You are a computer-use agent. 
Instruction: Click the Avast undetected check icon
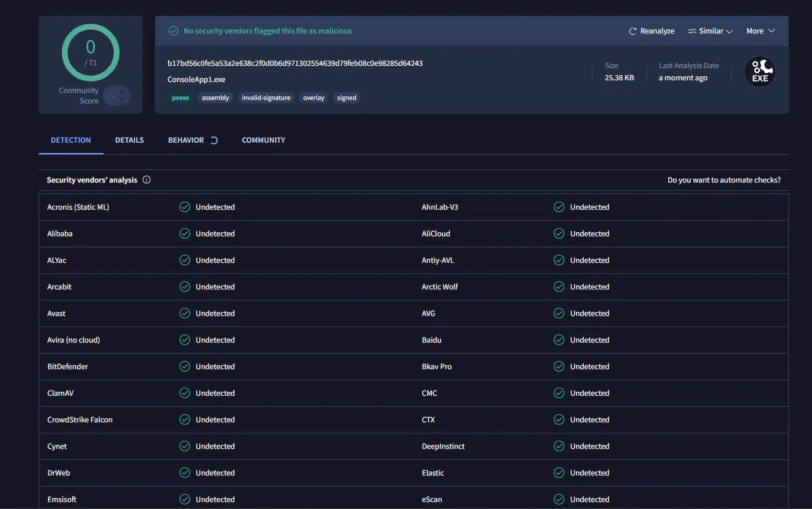point(185,313)
